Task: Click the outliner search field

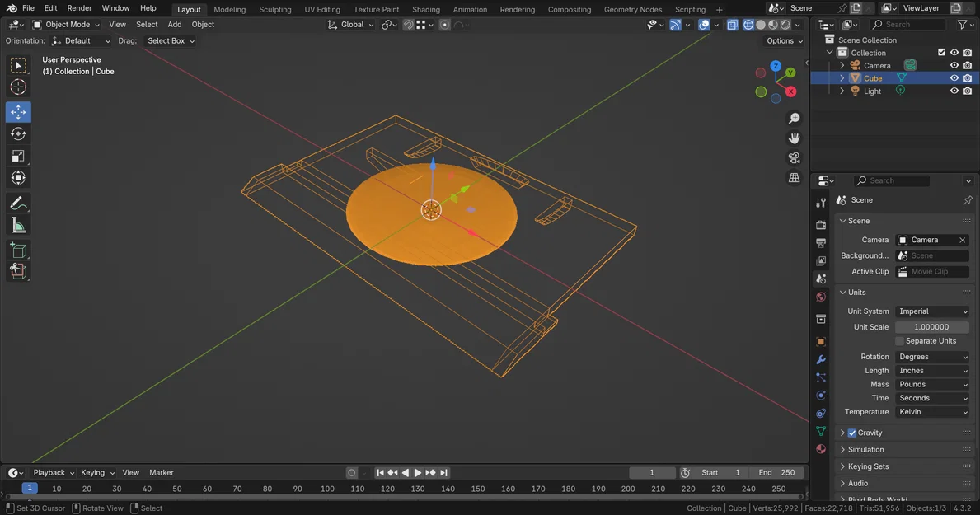Action: [908, 25]
